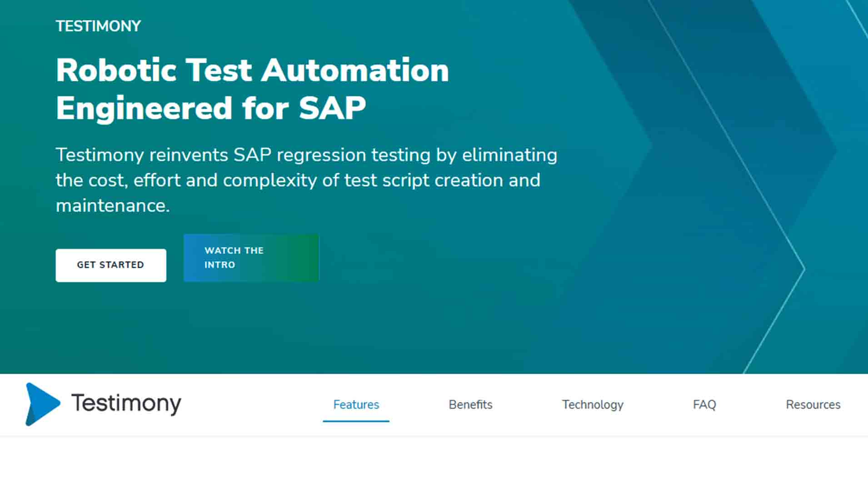868x491 pixels.
Task: Click the WATCH THE INTRO button
Action: pos(251,258)
